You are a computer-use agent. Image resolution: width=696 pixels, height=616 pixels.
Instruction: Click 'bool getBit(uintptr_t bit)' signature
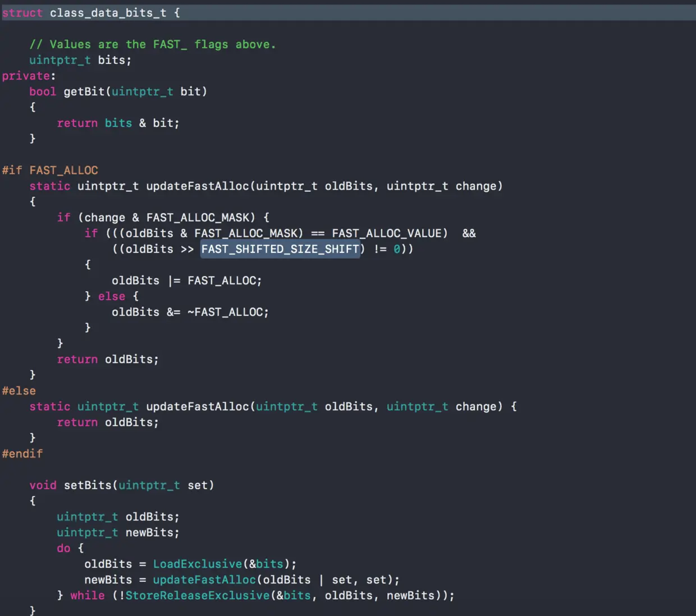click(118, 91)
